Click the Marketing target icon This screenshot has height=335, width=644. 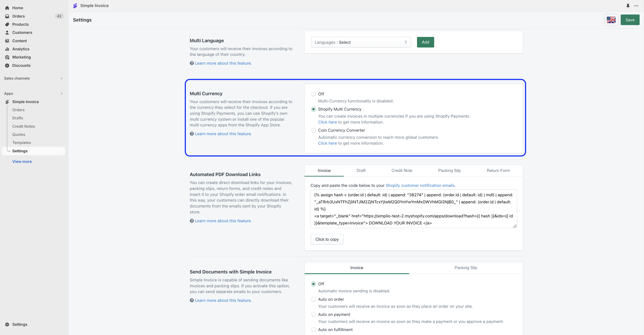point(7,57)
